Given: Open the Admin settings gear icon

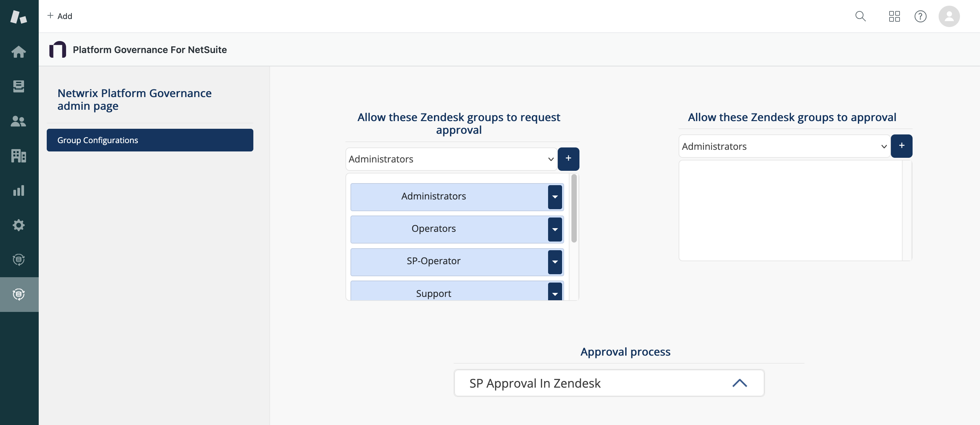Looking at the screenshot, I should click(19, 225).
